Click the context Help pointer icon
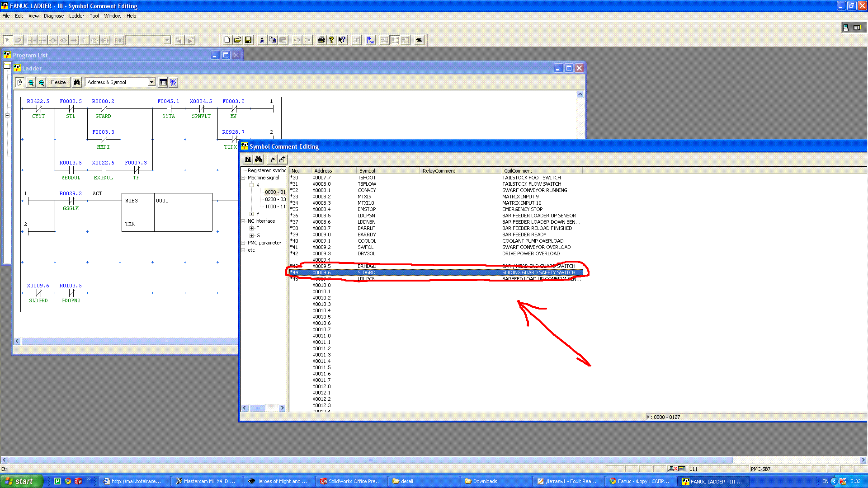868x488 pixels. pos(342,40)
